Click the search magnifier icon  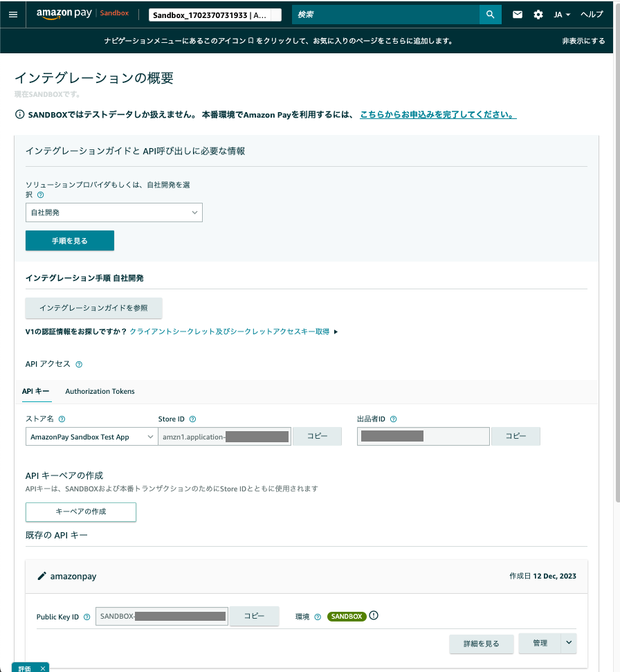[490, 15]
